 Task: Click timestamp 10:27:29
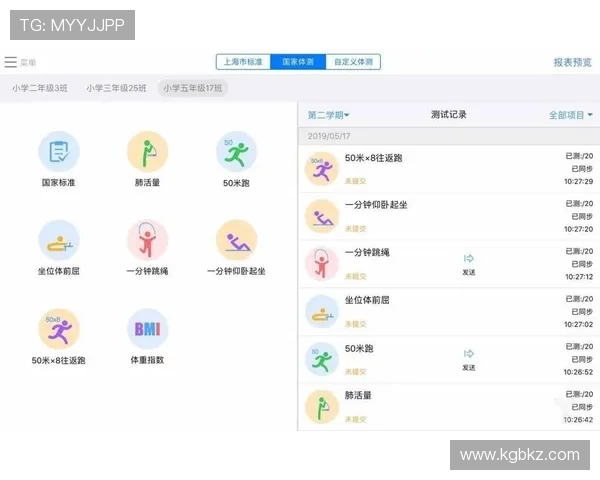pos(579,181)
